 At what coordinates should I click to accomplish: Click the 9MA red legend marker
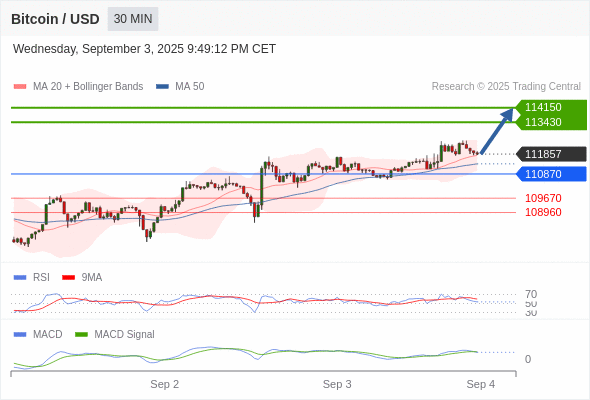pyautogui.click(x=68, y=278)
